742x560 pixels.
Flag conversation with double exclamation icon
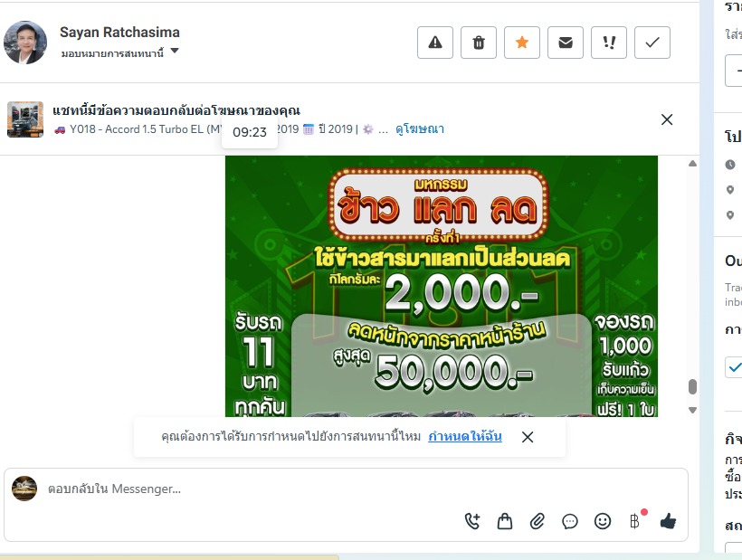(x=609, y=43)
